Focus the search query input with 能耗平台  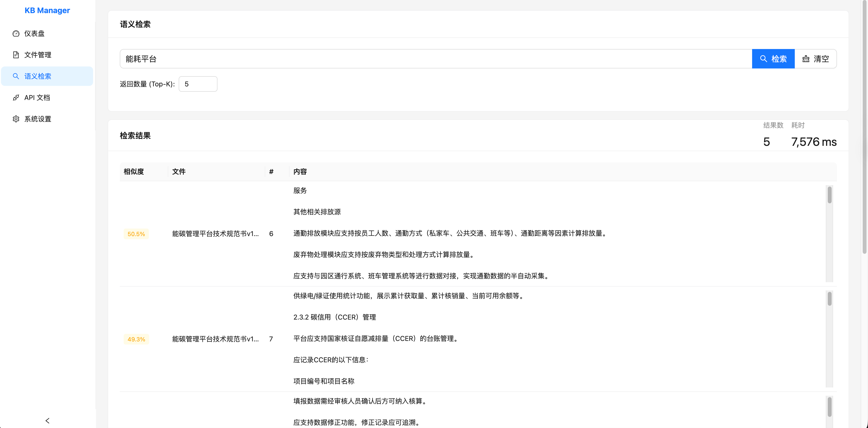point(436,59)
